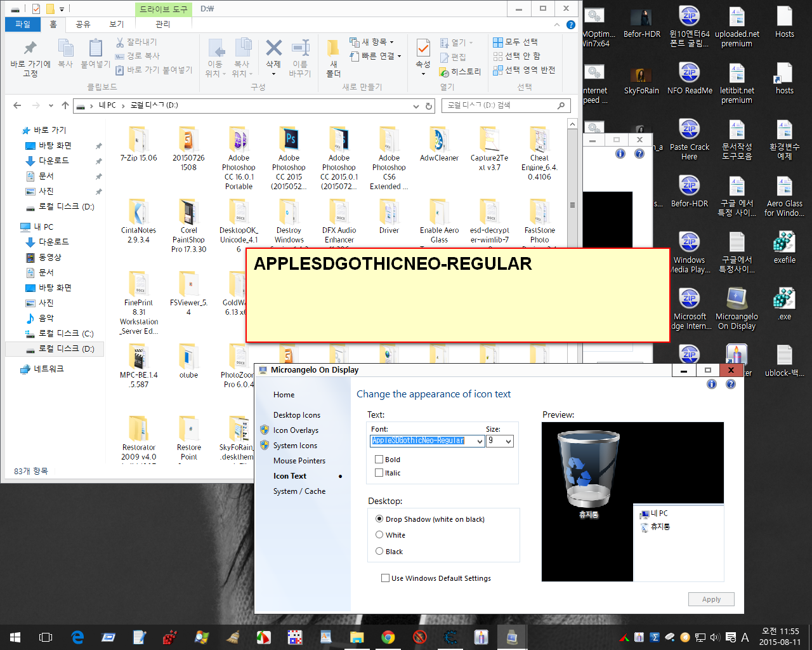Select the White desktop text option
Viewport: 812px width, 650px height.
tap(379, 534)
